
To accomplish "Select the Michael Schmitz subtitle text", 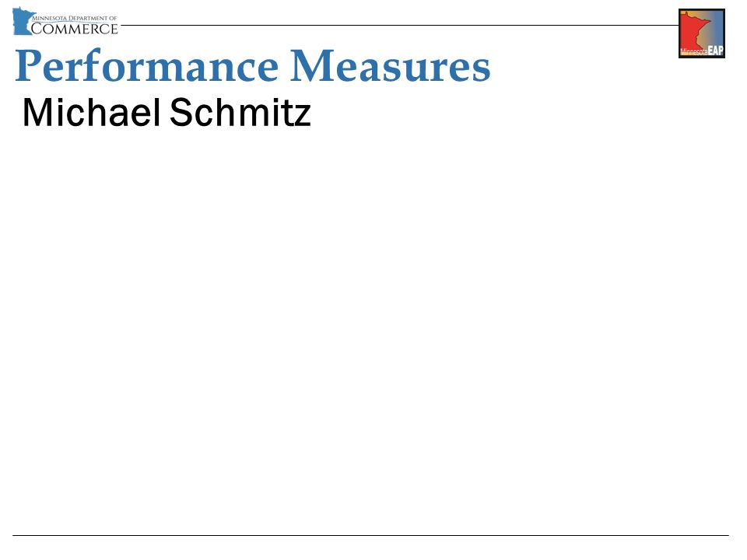I will pyautogui.click(x=167, y=112).
